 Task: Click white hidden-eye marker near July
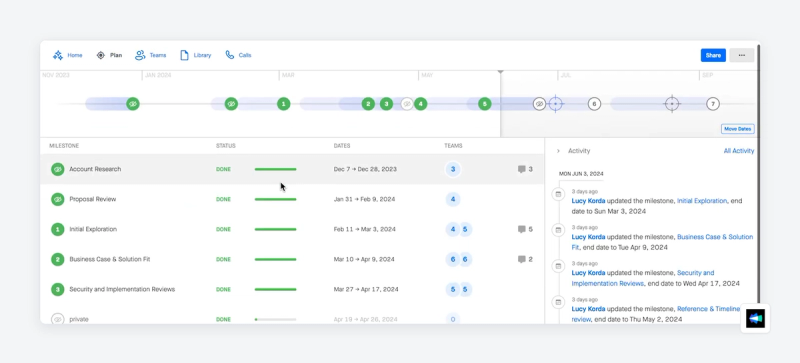pos(539,104)
